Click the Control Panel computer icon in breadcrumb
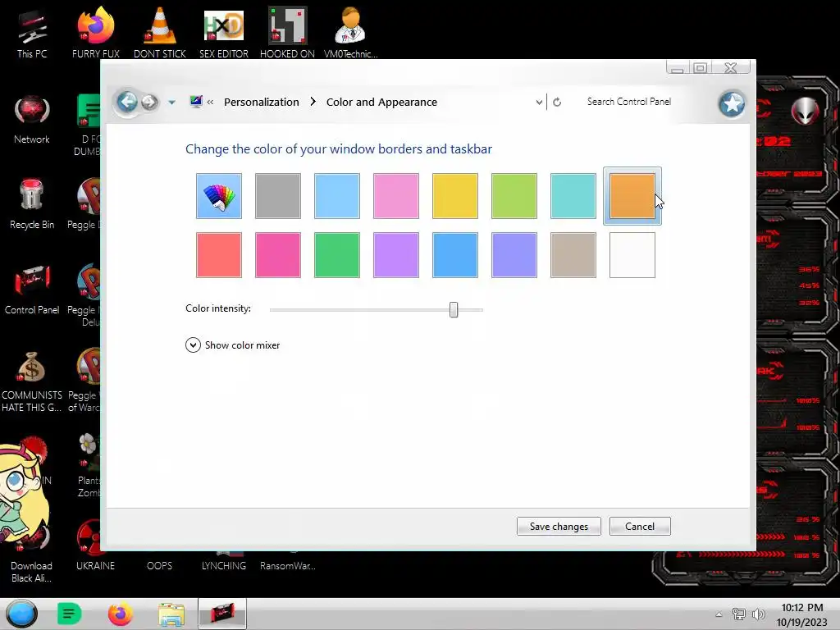Viewport: 840px width, 630px height. tap(196, 101)
